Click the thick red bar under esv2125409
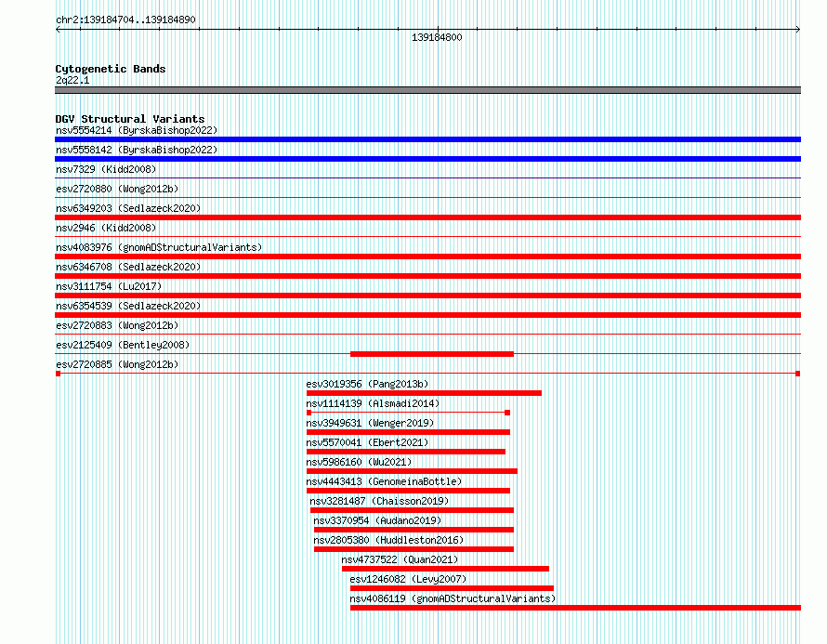The height and width of the screenshot is (644, 827). pos(432,354)
